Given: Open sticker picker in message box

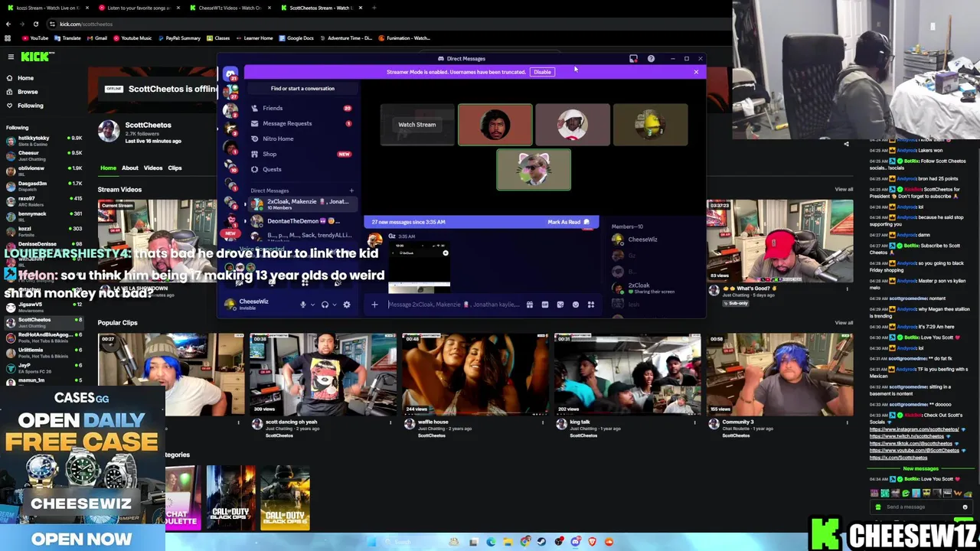Looking at the screenshot, I should coord(560,305).
